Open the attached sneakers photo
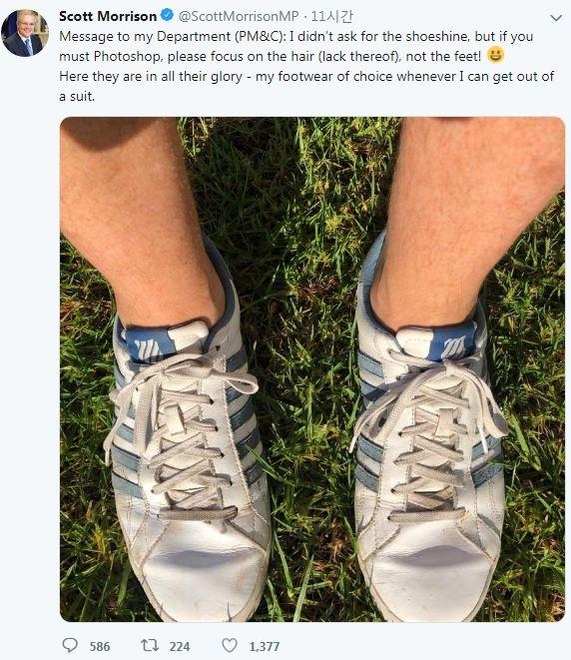Viewport: 571px width, 660px height. pyautogui.click(x=312, y=369)
